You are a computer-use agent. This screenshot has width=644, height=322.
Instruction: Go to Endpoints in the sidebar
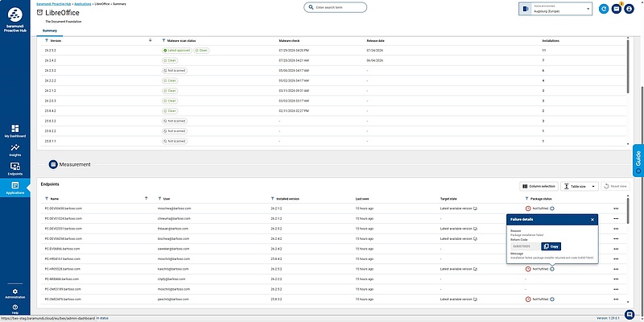[x=14, y=169]
